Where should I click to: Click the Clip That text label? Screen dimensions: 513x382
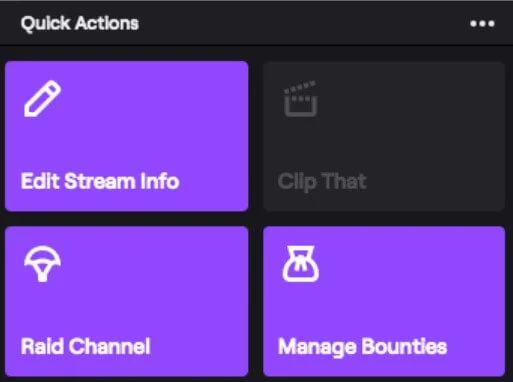[322, 182]
